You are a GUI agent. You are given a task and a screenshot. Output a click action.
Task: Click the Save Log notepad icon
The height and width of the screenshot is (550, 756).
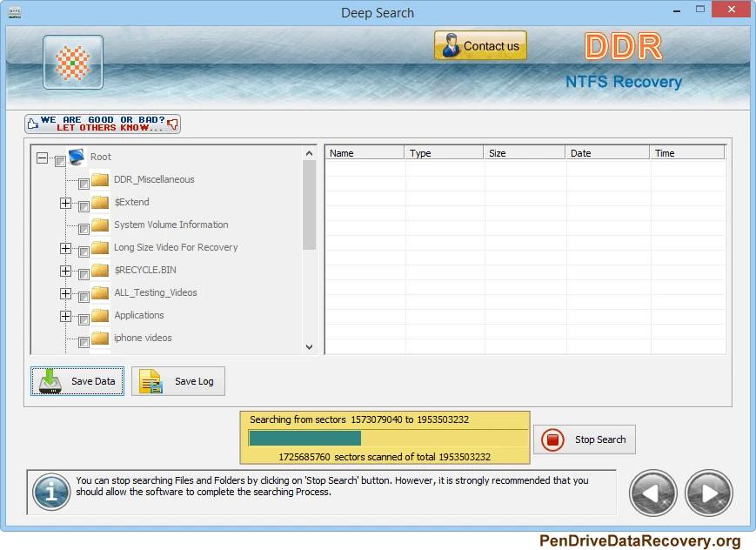point(149,380)
